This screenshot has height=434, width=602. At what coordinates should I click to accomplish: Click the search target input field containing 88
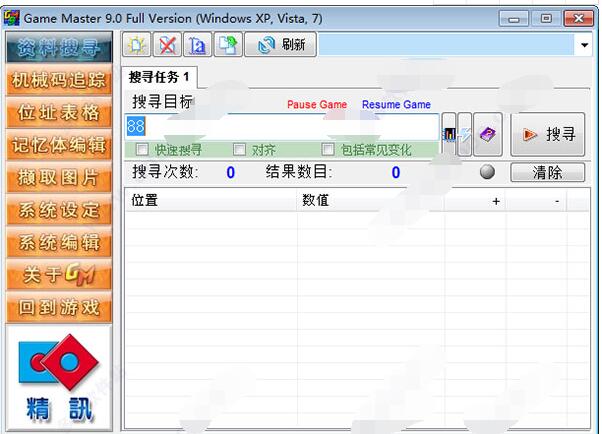282,127
